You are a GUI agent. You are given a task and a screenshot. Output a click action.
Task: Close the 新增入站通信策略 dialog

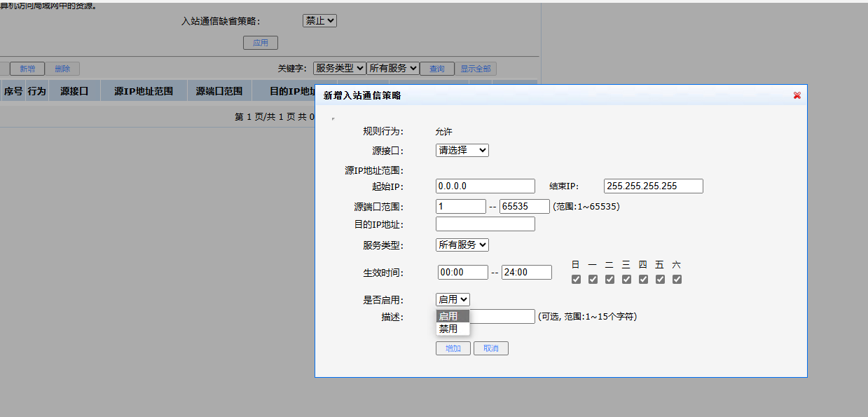coord(797,95)
